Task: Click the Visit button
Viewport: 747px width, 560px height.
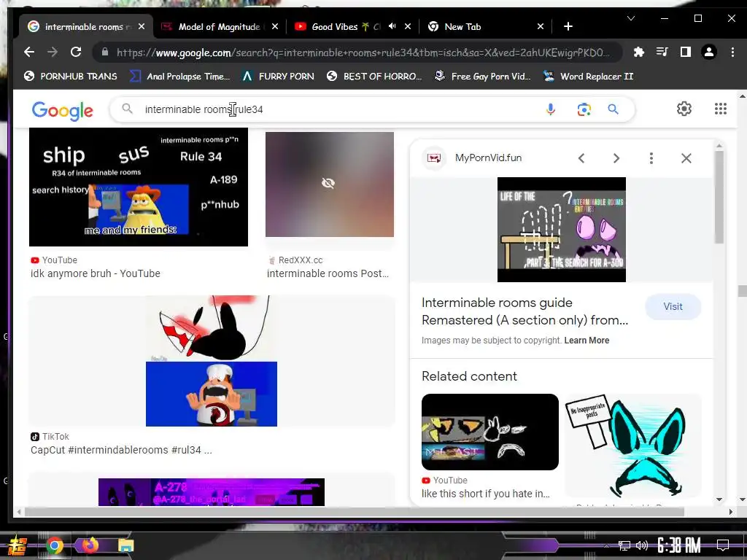Action: [x=673, y=307]
